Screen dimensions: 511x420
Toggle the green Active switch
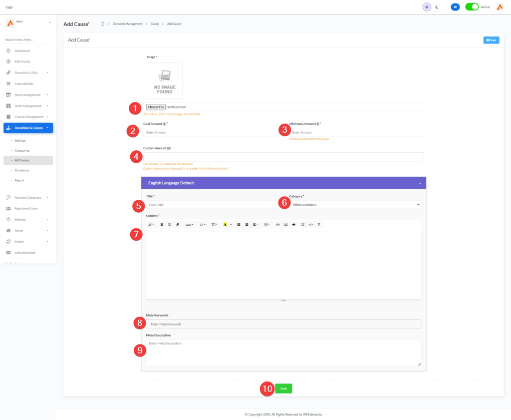click(472, 7)
